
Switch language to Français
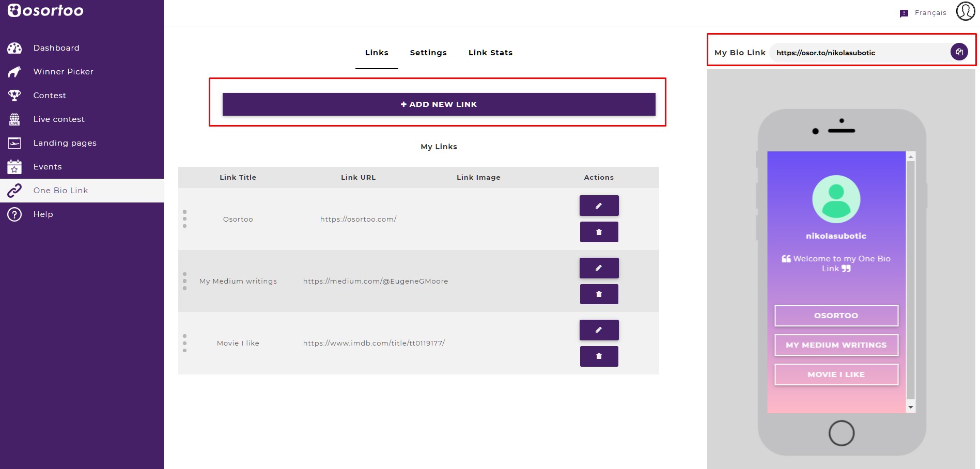930,13
